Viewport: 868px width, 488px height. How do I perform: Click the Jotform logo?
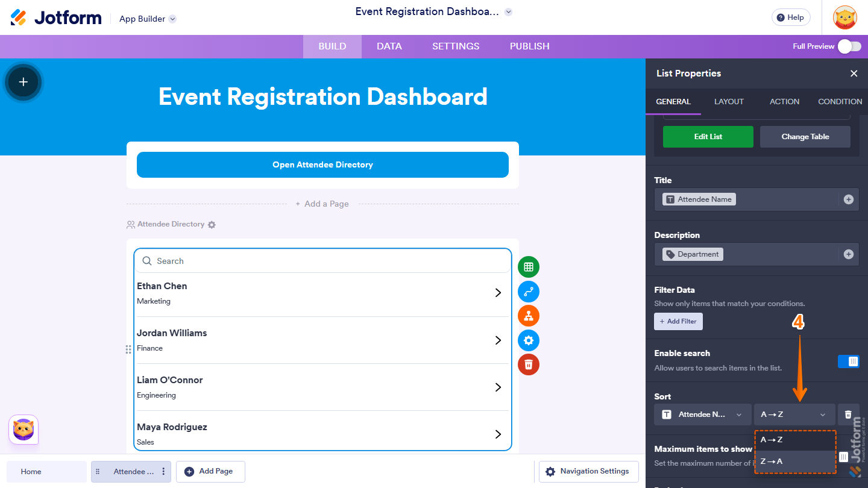click(56, 17)
